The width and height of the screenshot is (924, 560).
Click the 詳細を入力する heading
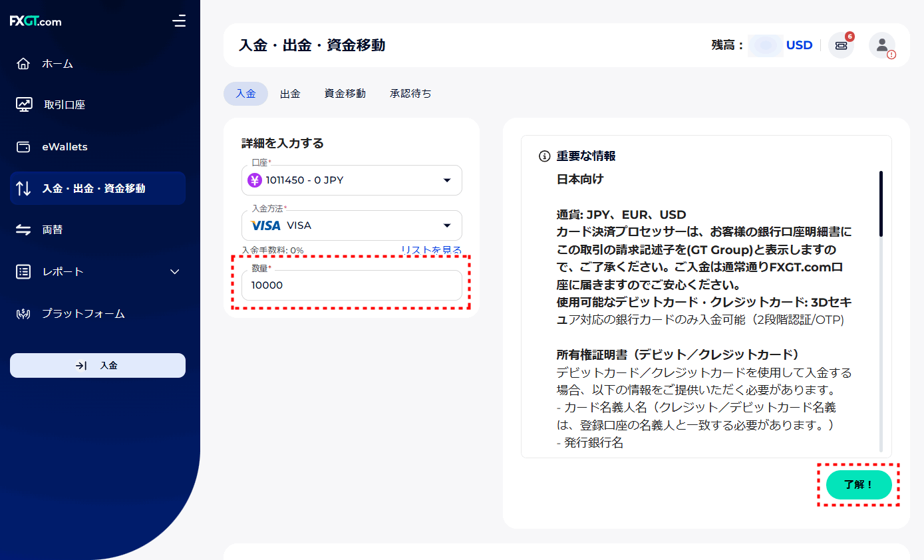[x=283, y=143]
